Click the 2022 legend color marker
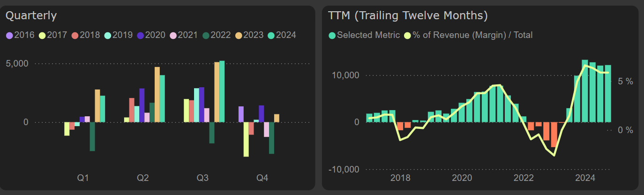Image resolution: width=644 pixels, height=195 pixels. click(206, 35)
